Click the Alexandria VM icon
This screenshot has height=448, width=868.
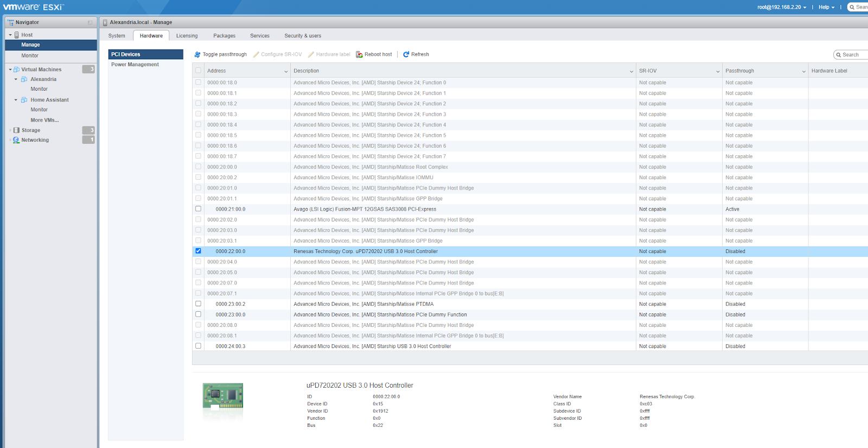[x=24, y=79]
